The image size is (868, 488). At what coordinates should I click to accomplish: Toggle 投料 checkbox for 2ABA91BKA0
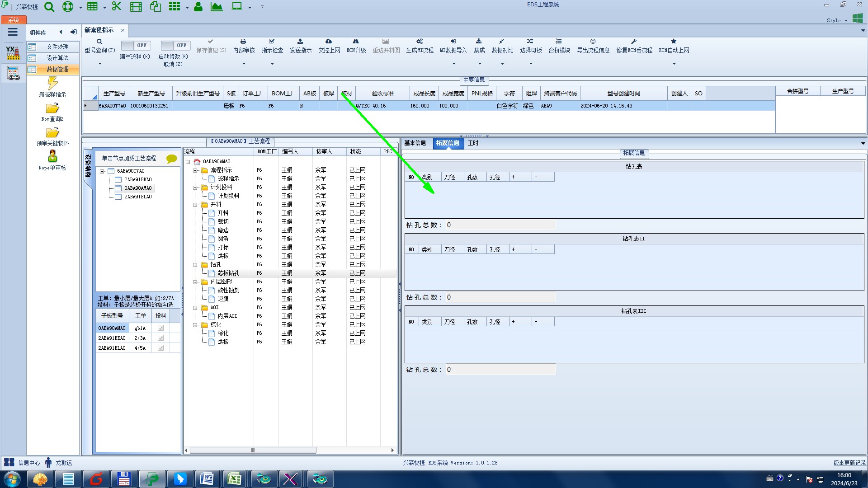(x=160, y=338)
